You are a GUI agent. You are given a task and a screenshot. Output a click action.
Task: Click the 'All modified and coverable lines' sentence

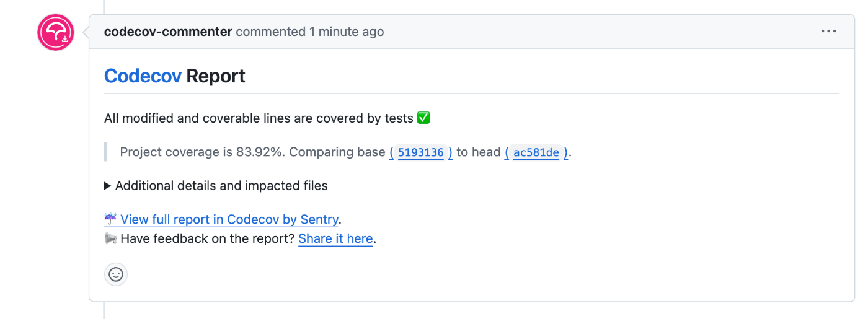(x=259, y=118)
